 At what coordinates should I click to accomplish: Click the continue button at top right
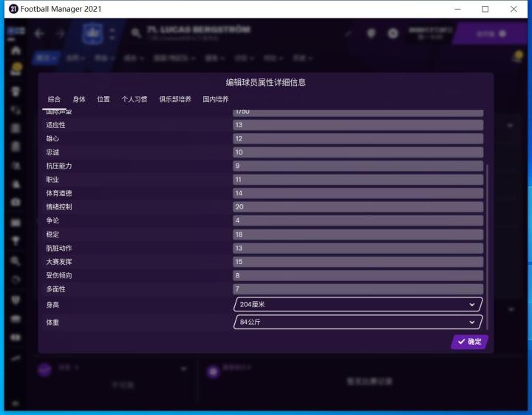click(x=491, y=34)
